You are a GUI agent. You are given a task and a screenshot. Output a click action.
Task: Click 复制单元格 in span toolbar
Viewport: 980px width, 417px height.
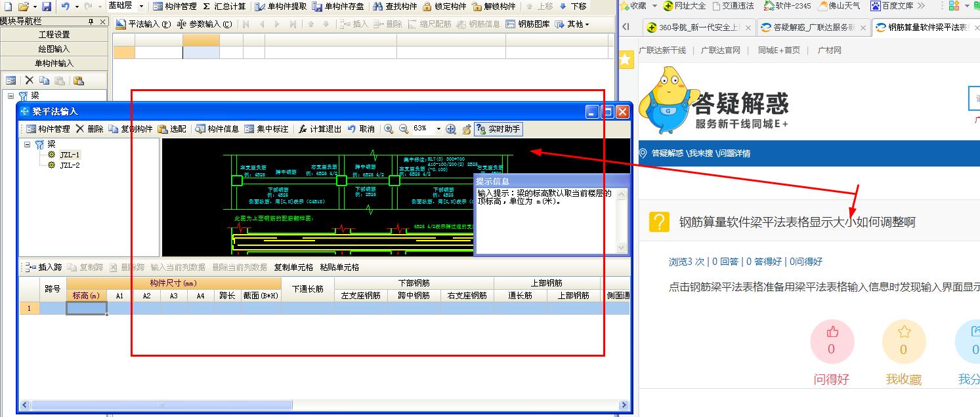pyautogui.click(x=293, y=268)
